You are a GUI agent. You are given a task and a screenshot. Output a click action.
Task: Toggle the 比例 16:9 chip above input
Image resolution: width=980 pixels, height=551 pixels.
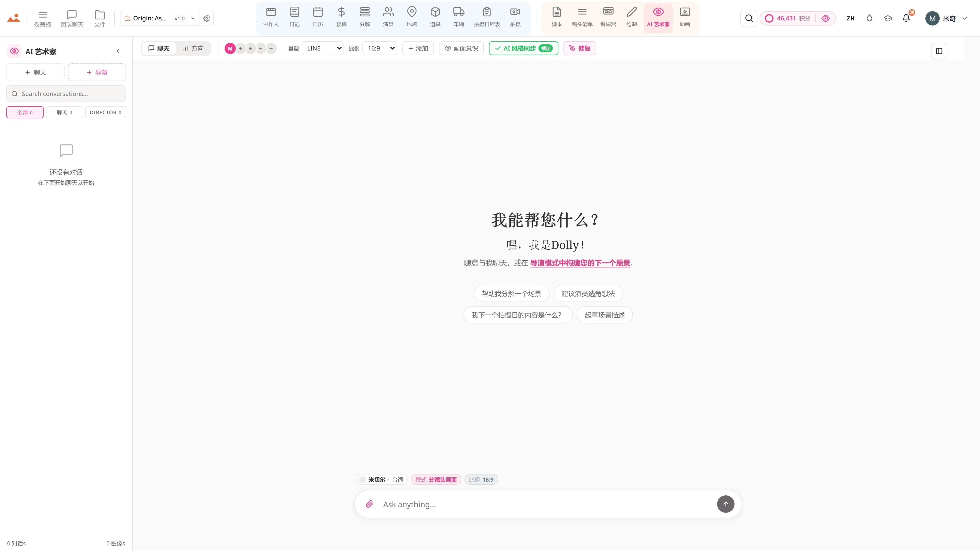click(481, 480)
